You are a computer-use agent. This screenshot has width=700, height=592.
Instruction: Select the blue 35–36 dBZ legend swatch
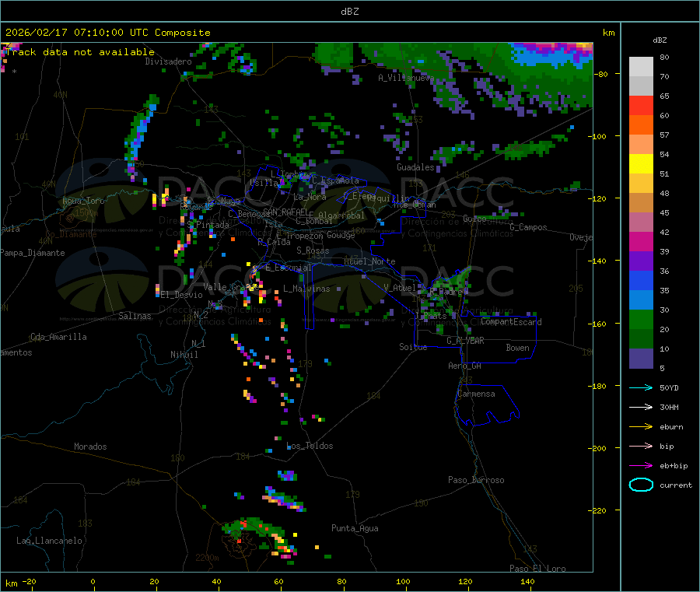[x=641, y=280]
